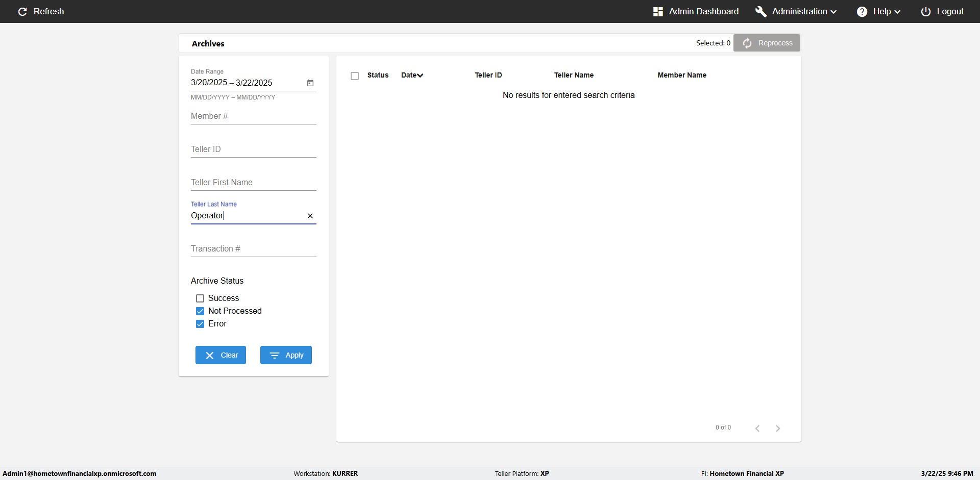Sort by the Teller ID column header
980x480 pixels.
(x=488, y=75)
